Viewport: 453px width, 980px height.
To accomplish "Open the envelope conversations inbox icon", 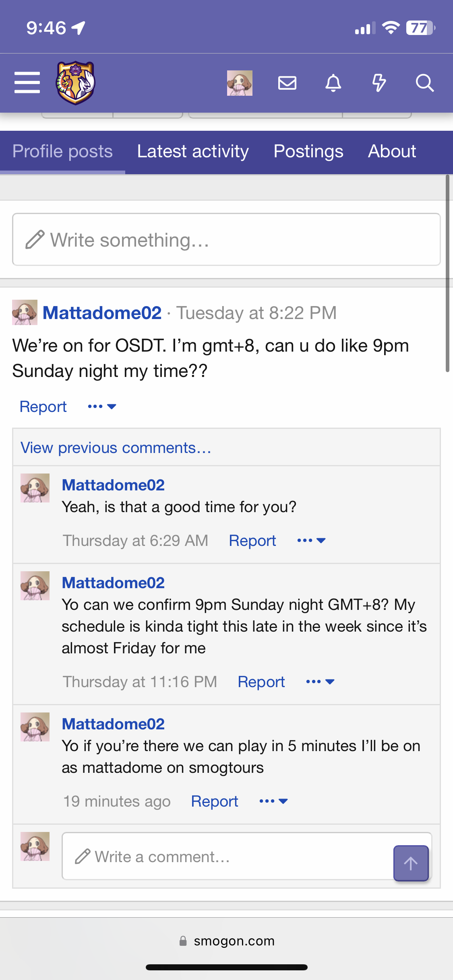I will pos(287,83).
